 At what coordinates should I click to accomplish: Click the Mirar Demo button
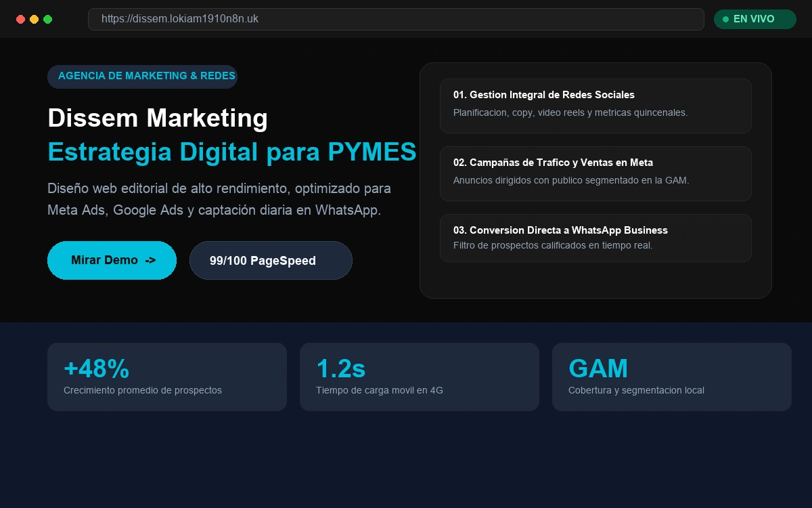coord(112,260)
